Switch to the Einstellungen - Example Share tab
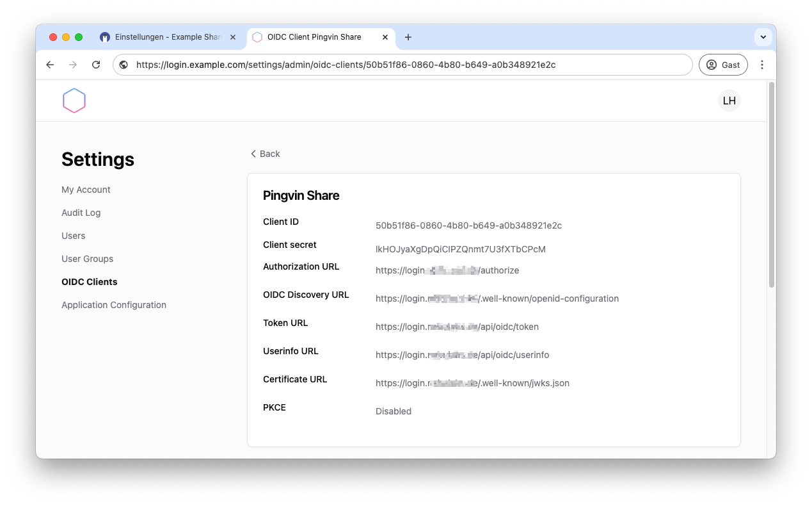Viewport: 812px width, 506px height. [166, 37]
